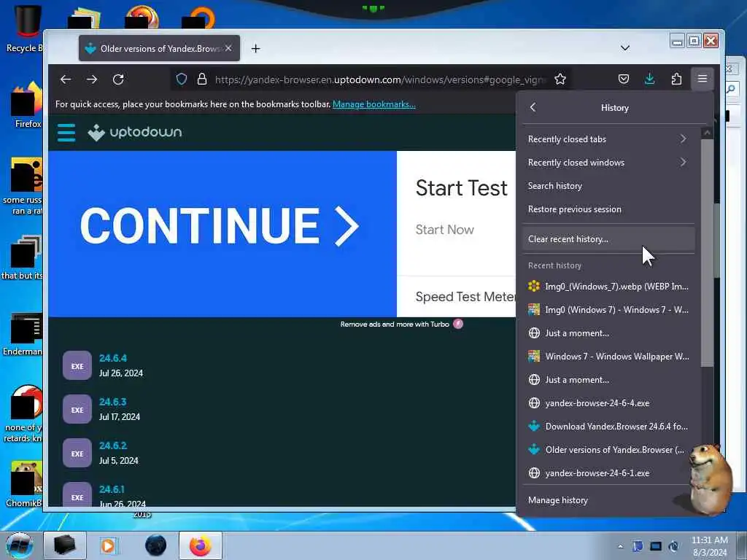This screenshot has height=560, width=747.
Task: Go back with the browser back arrow
Action: 66,79
